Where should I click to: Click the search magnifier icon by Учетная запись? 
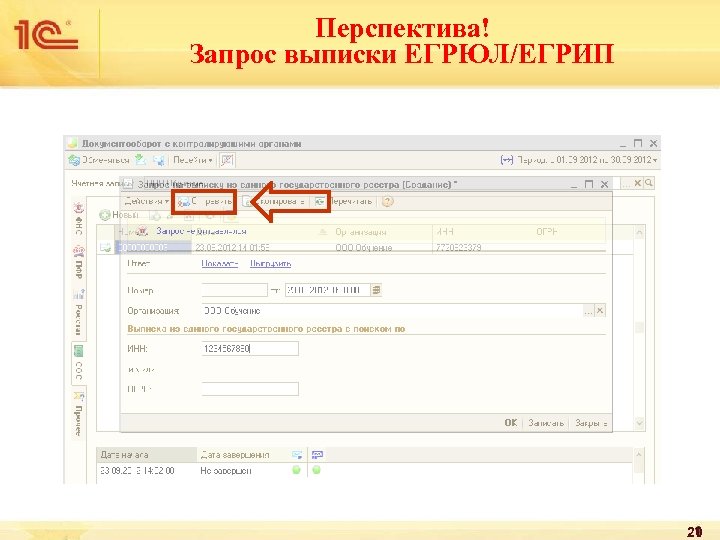[649, 183]
